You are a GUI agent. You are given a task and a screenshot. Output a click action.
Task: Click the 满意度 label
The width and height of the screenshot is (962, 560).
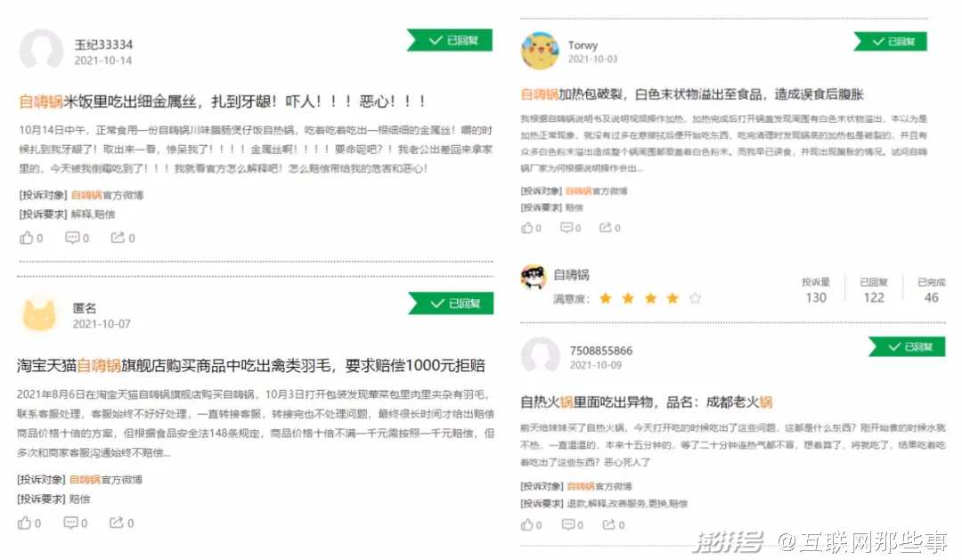[571, 299]
